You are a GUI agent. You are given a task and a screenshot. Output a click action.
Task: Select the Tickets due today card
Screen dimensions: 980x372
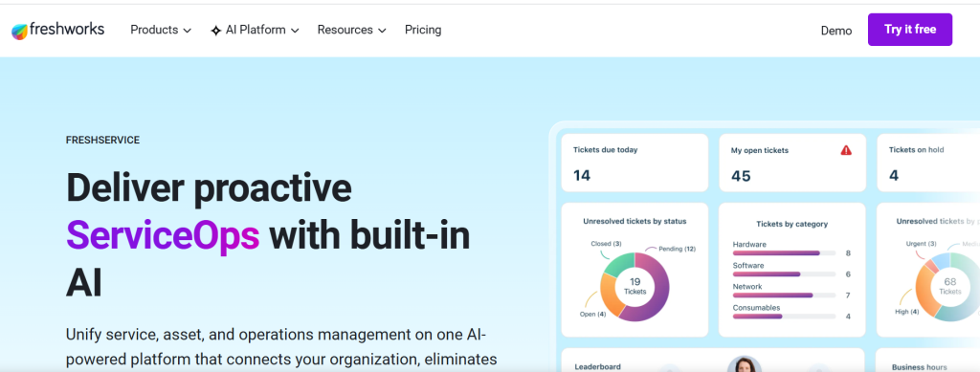635,163
